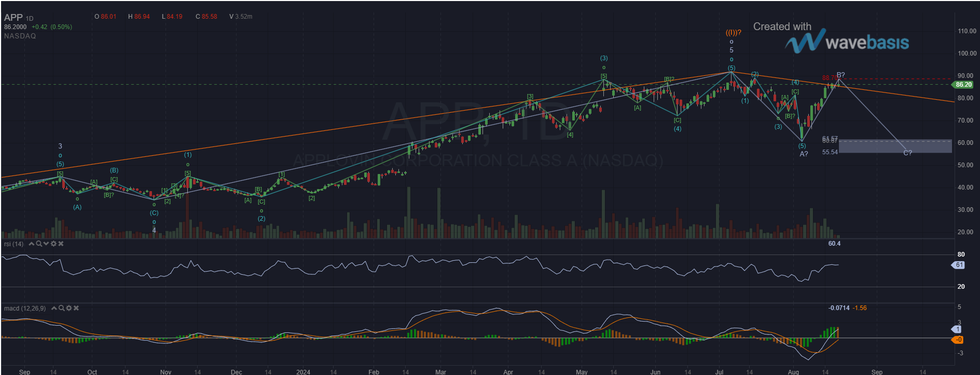Click the rsi axis level 80
This screenshot has height=375, width=980.
click(961, 255)
